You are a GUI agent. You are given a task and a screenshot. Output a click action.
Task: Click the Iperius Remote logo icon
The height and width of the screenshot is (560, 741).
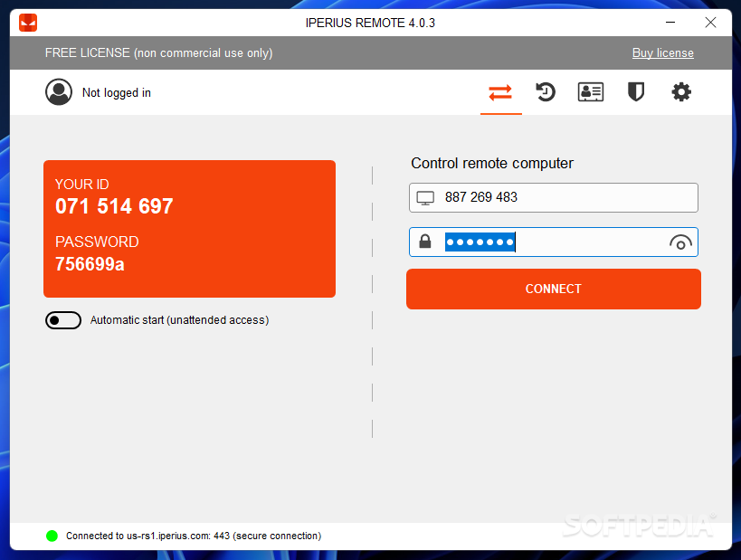[28, 23]
